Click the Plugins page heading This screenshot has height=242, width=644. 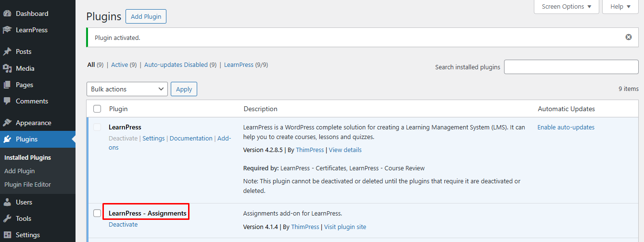pyautogui.click(x=104, y=16)
